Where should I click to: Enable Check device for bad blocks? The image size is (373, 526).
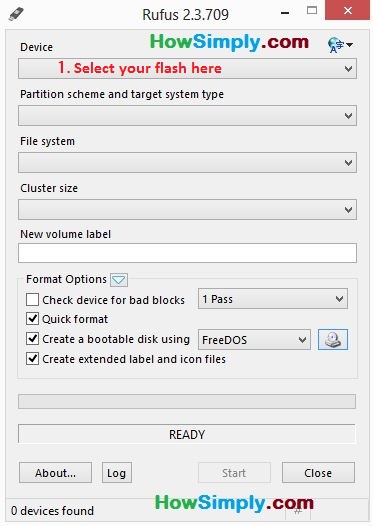point(33,300)
